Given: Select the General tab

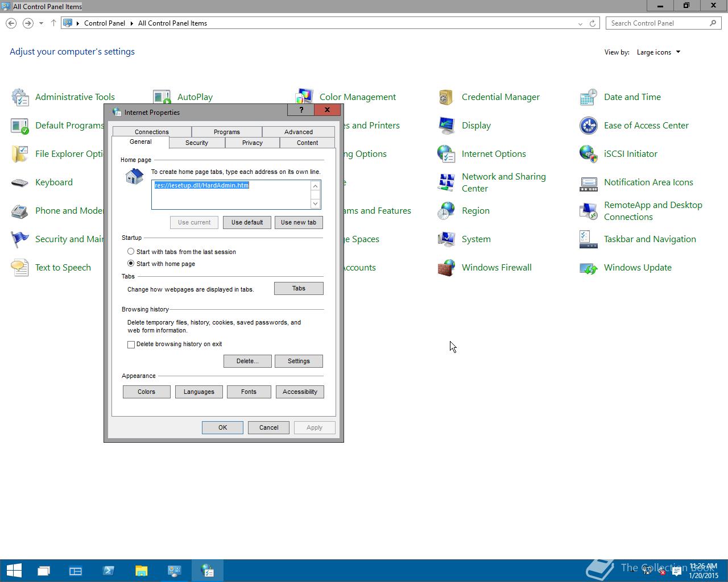Looking at the screenshot, I should (140, 142).
